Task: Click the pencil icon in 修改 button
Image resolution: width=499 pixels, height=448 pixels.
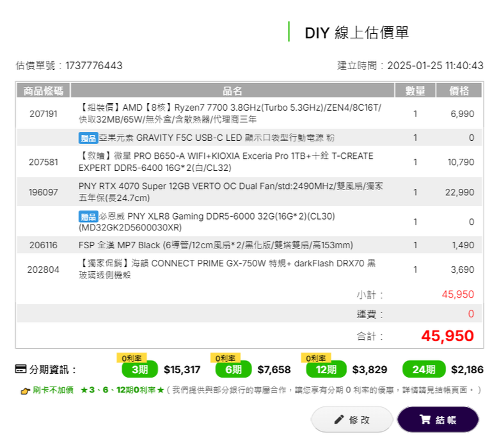Action: click(339, 420)
